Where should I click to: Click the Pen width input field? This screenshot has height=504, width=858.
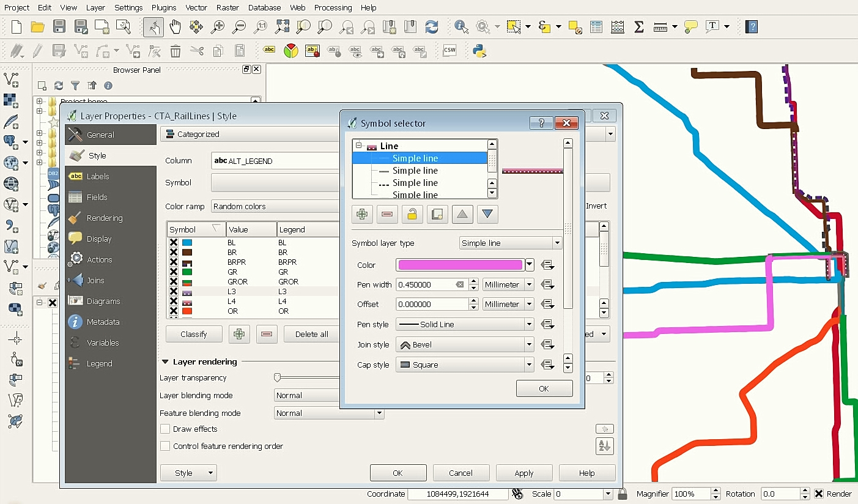(426, 284)
